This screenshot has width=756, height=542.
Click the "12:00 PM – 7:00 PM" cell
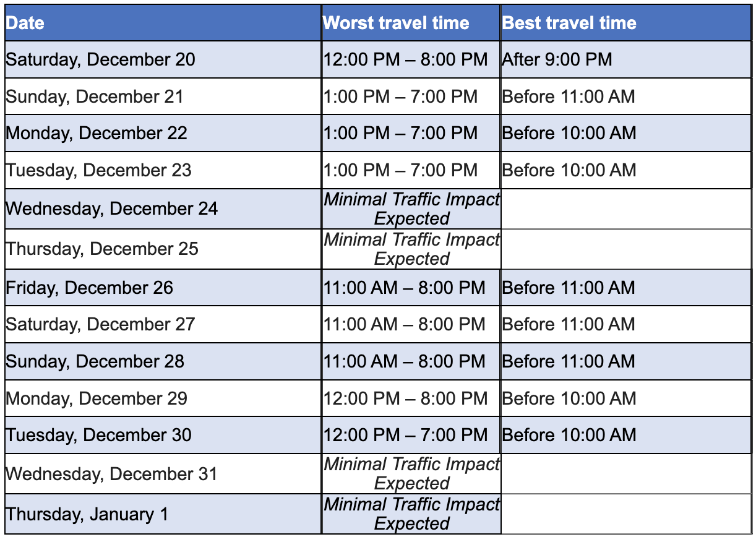tap(405, 435)
